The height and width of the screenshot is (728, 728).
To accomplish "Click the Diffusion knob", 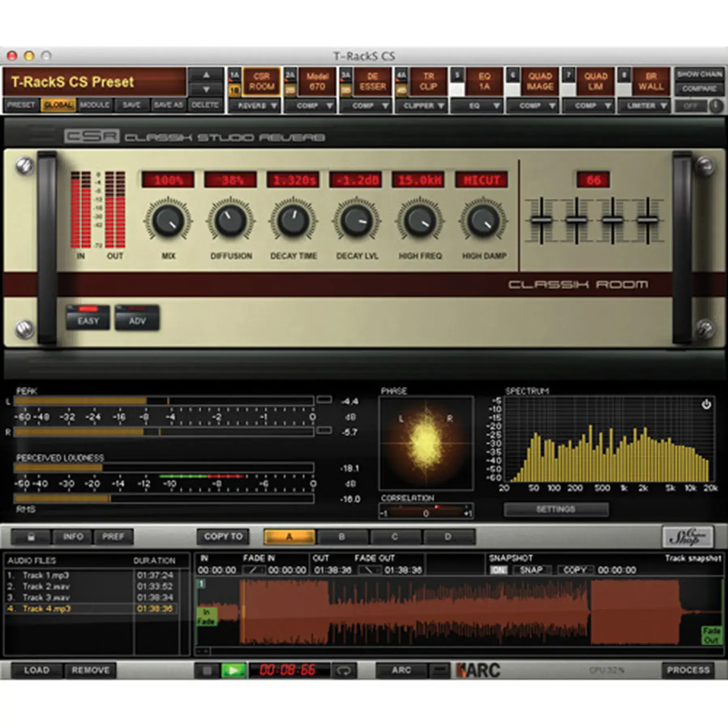I will click(x=231, y=221).
